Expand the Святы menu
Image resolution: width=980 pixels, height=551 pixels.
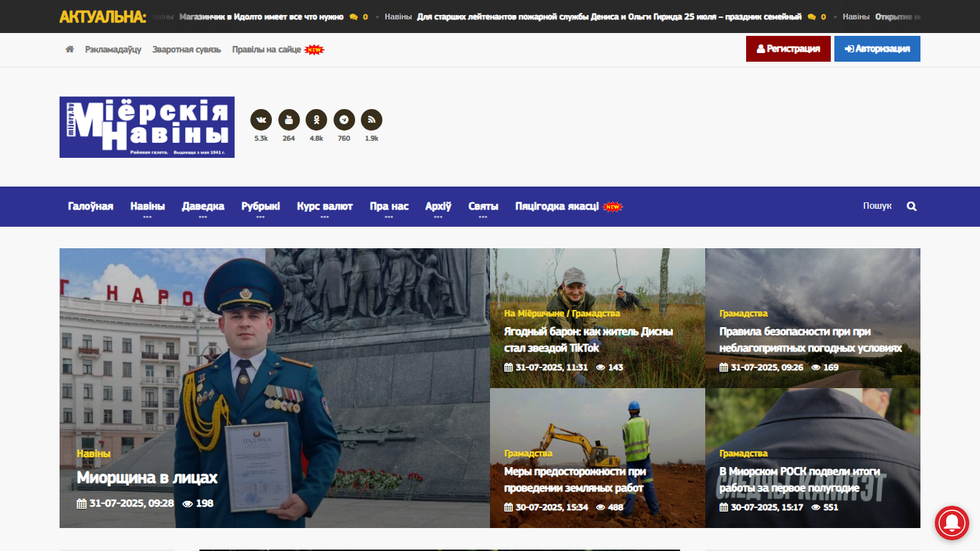coord(484,206)
